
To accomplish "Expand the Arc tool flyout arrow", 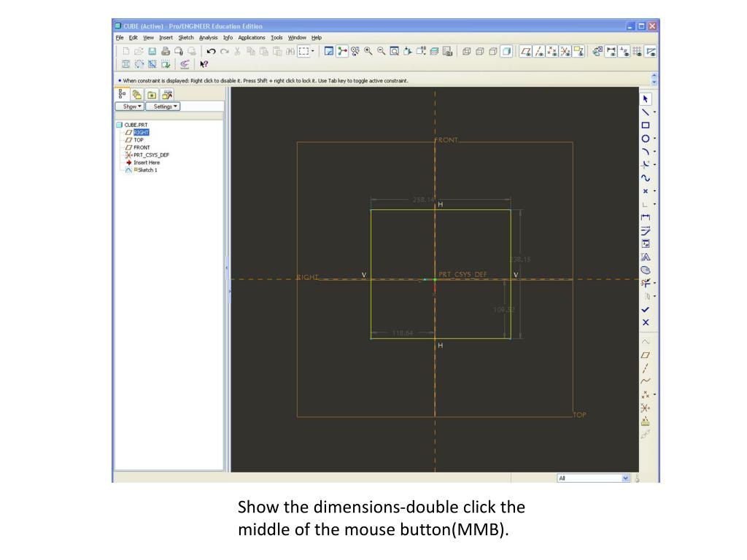I will pos(654,152).
